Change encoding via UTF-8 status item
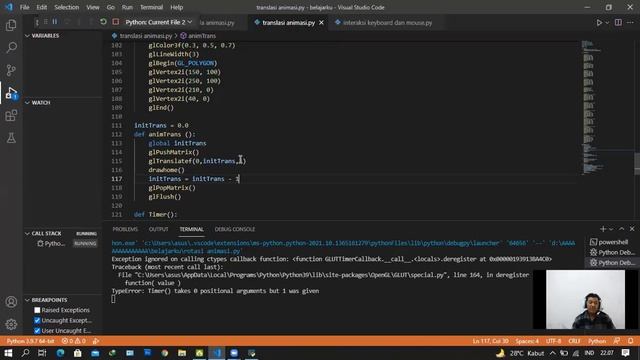640x360 pixels. 553,341
